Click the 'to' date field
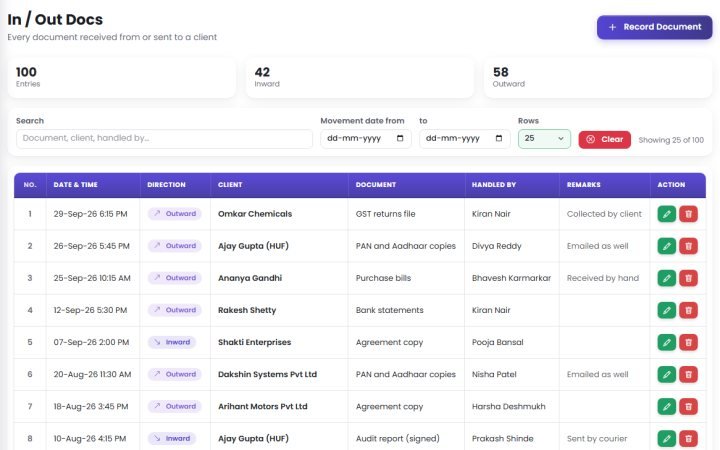The height and width of the screenshot is (450, 720). (464, 139)
